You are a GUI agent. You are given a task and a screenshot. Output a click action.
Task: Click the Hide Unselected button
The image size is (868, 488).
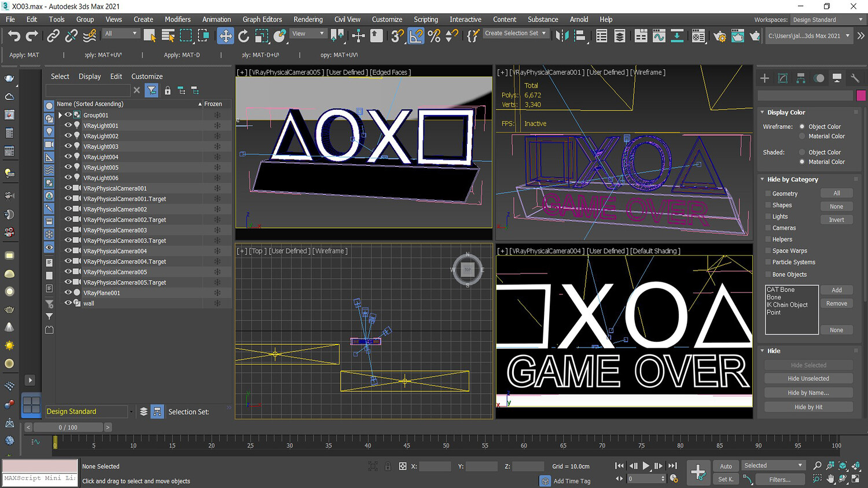[808, 379]
